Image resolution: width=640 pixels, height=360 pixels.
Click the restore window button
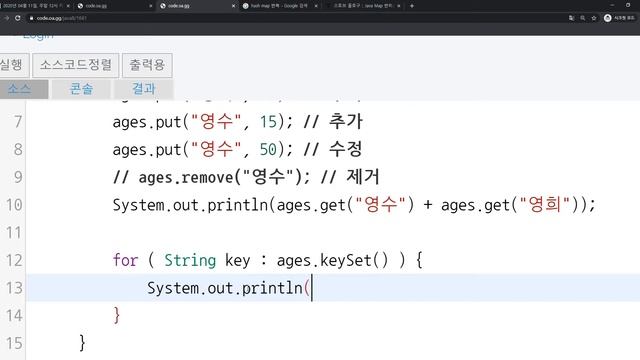628,5
